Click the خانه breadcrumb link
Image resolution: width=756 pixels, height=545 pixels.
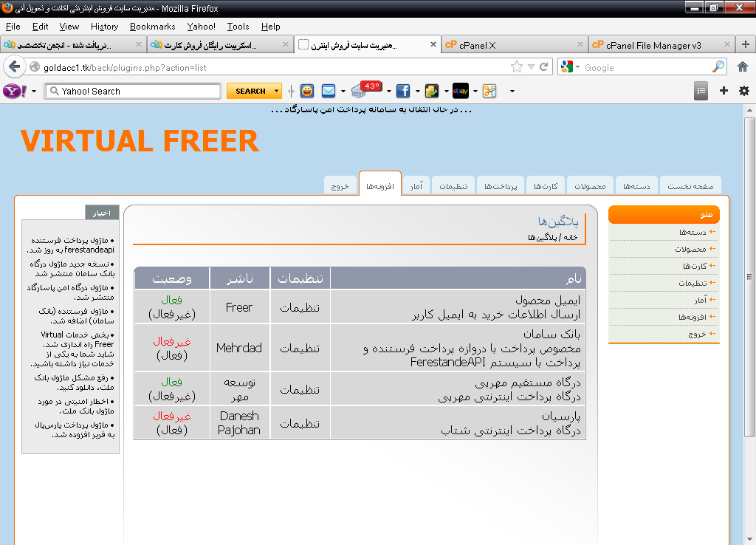[x=571, y=237]
